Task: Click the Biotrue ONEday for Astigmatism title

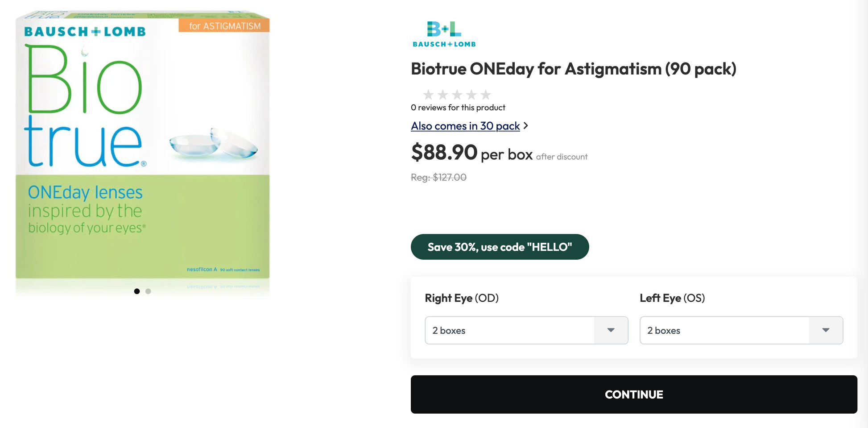Action: 573,69
